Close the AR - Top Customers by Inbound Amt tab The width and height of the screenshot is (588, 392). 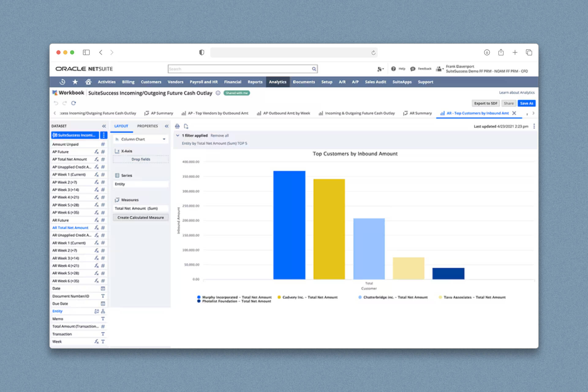[514, 113]
